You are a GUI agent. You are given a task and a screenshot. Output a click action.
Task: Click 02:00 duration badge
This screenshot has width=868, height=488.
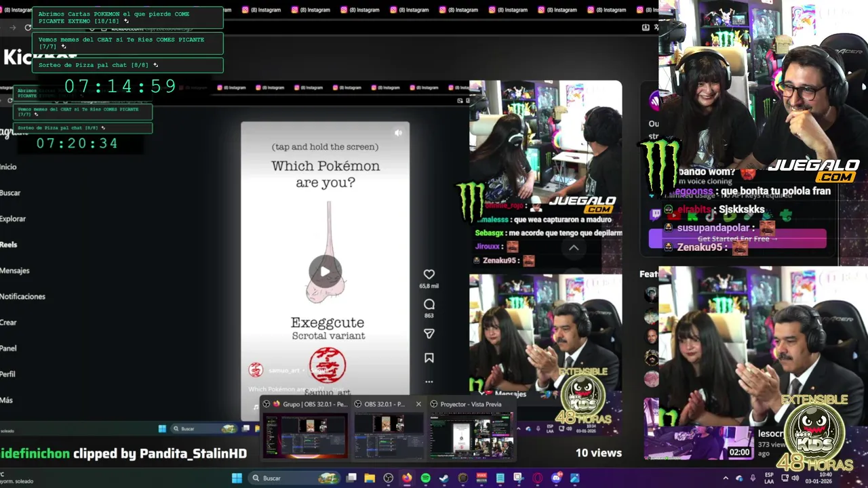point(739,452)
